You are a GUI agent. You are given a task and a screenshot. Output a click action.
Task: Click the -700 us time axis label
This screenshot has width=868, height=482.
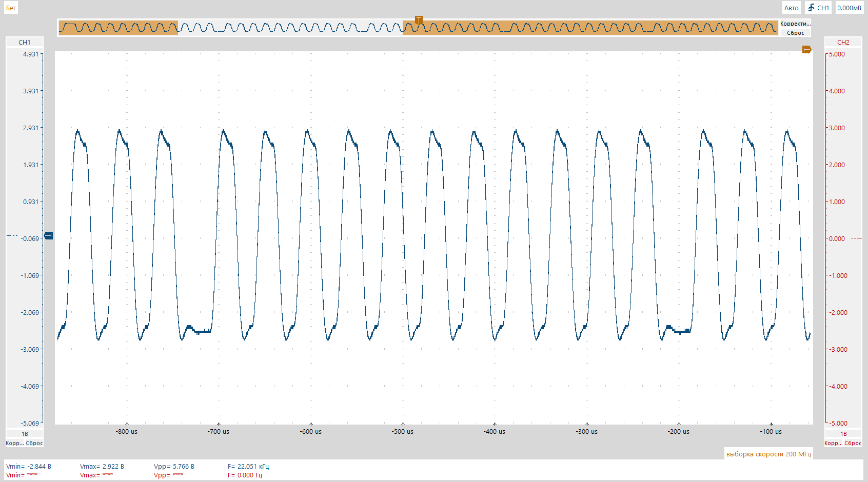pyautogui.click(x=219, y=431)
